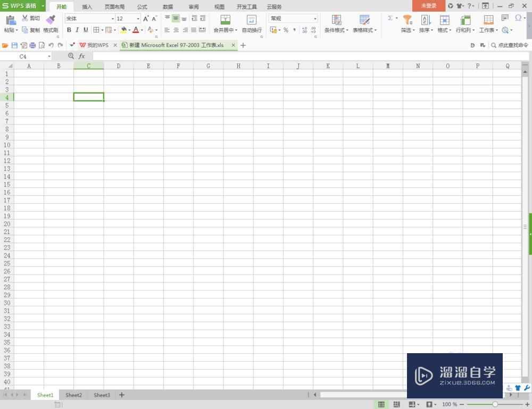Switch to the 插入 ribbon tab

coord(87,7)
